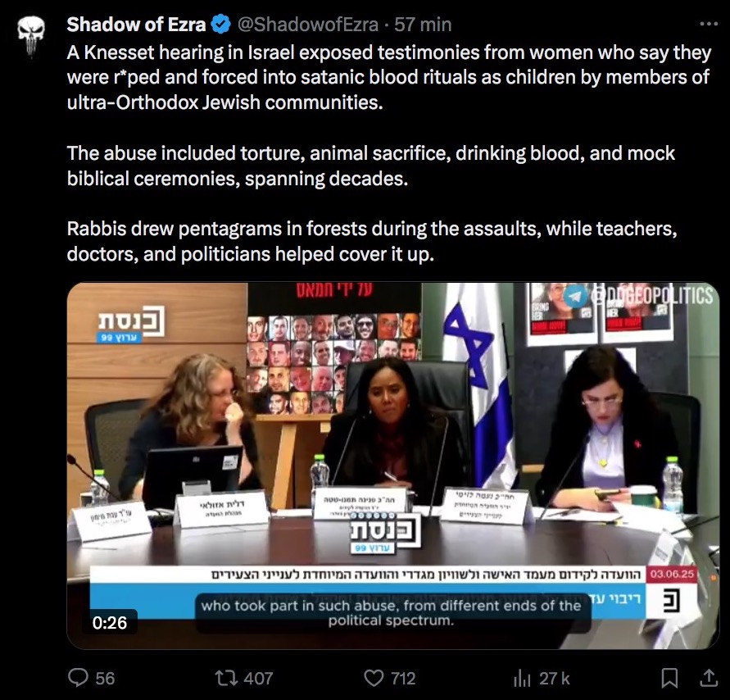
Task: Like the post with heart icon
Action: pyautogui.click(x=374, y=678)
